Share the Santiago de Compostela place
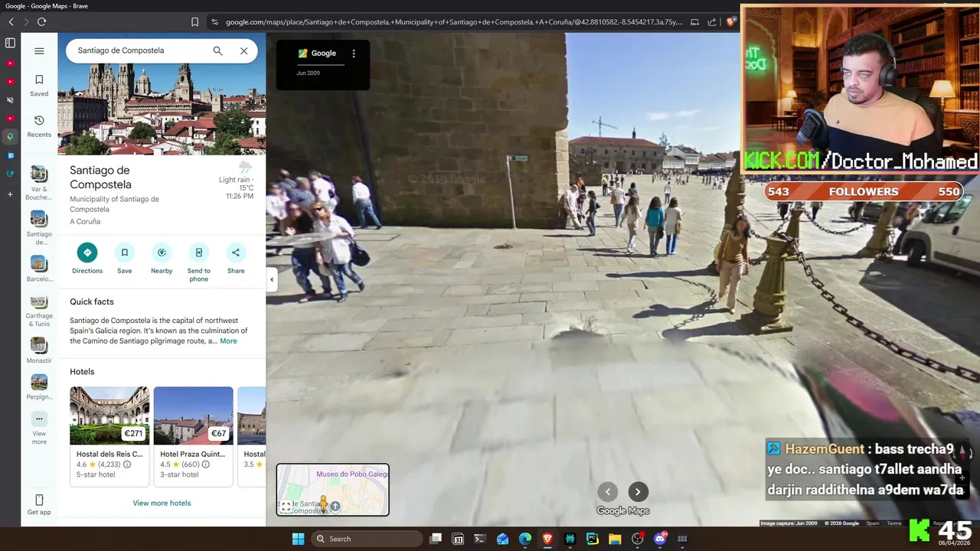Screen dimensions: 980x551 236,259
